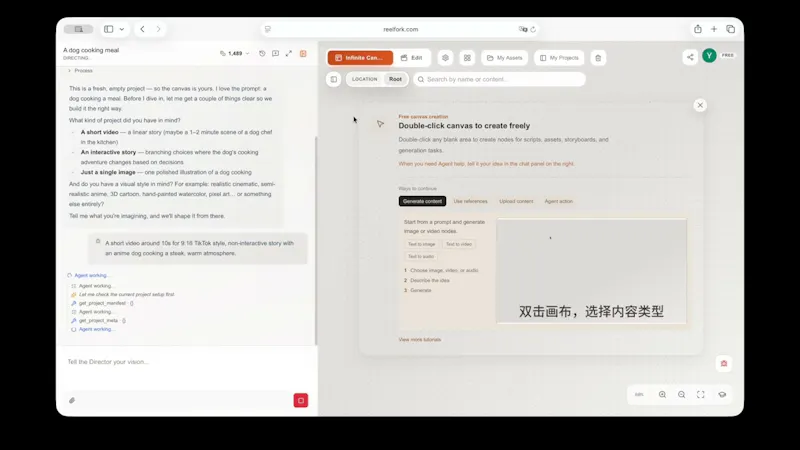Image resolution: width=800 pixels, height=450 pixels.
Task: Go back in browser history
Action: [x=142, y=29]
